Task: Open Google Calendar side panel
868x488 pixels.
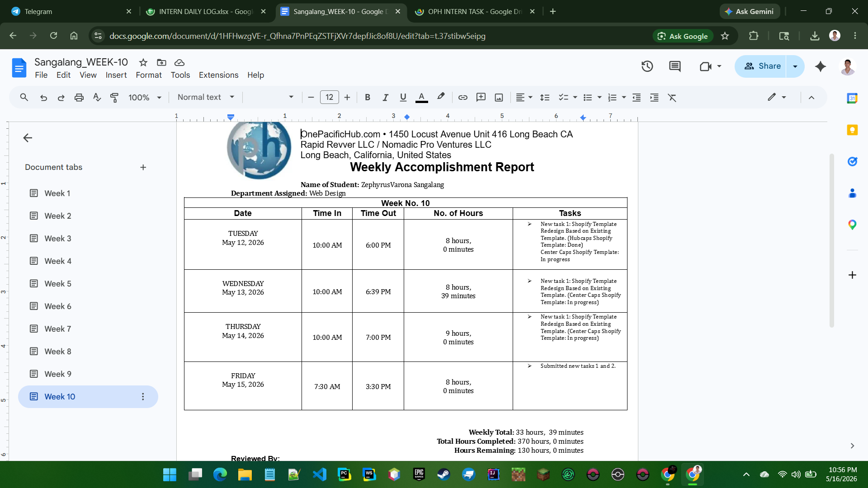Action: pyautogui.click(x=852, y=99)
